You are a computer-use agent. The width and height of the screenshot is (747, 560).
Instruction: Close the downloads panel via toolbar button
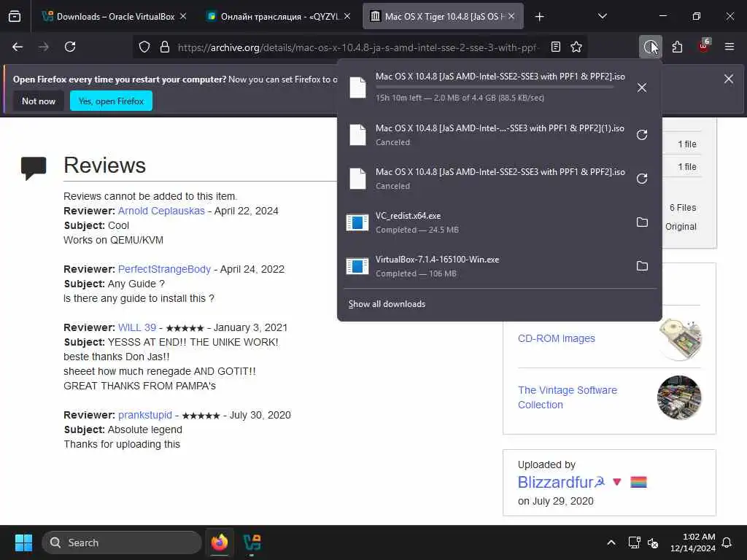pos(650,47)
